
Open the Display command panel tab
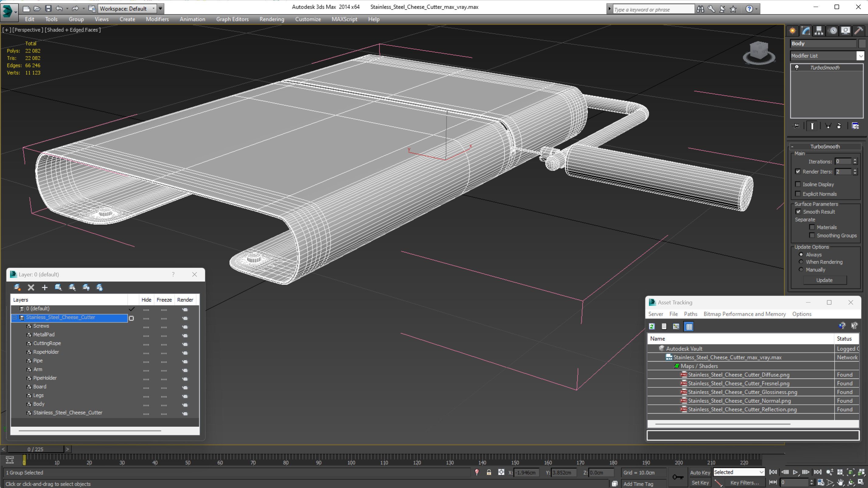pos(845,31)
